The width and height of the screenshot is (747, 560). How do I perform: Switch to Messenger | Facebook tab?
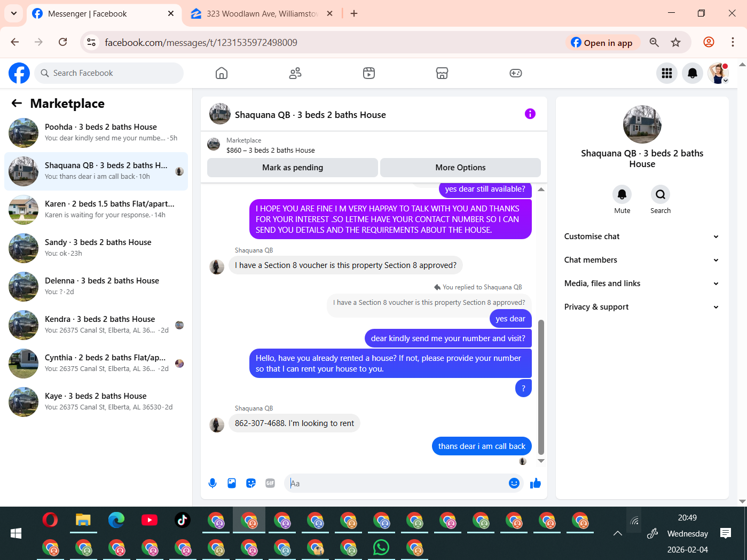coord(103,14)
